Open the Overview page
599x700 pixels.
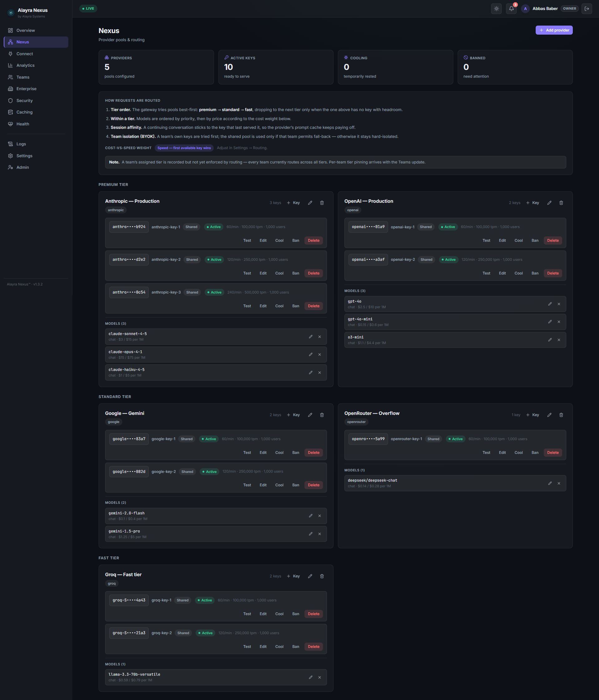click(36, 30)
